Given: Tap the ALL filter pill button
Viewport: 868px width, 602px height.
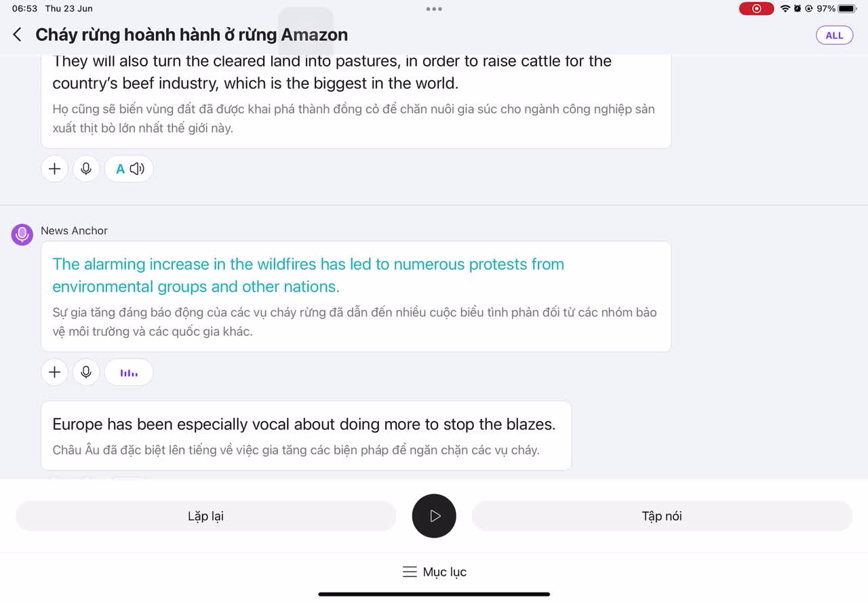Looking at the screenshot, I should (x=834, y=35).
